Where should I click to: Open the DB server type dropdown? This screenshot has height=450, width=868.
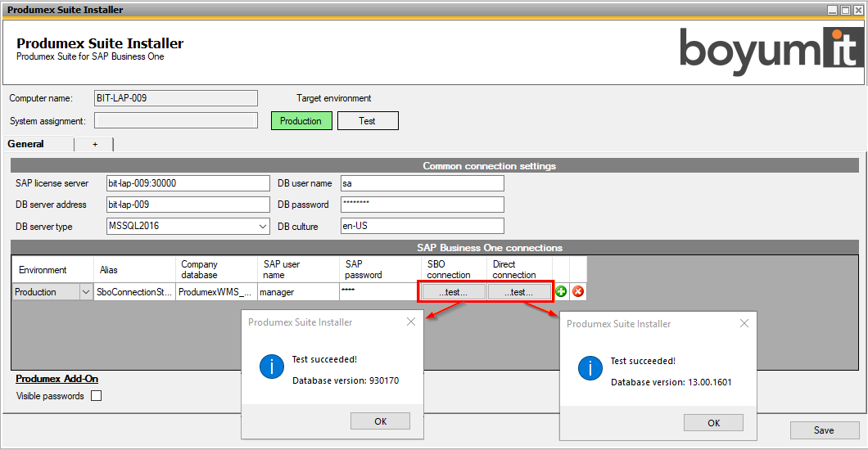coord(263,226)
